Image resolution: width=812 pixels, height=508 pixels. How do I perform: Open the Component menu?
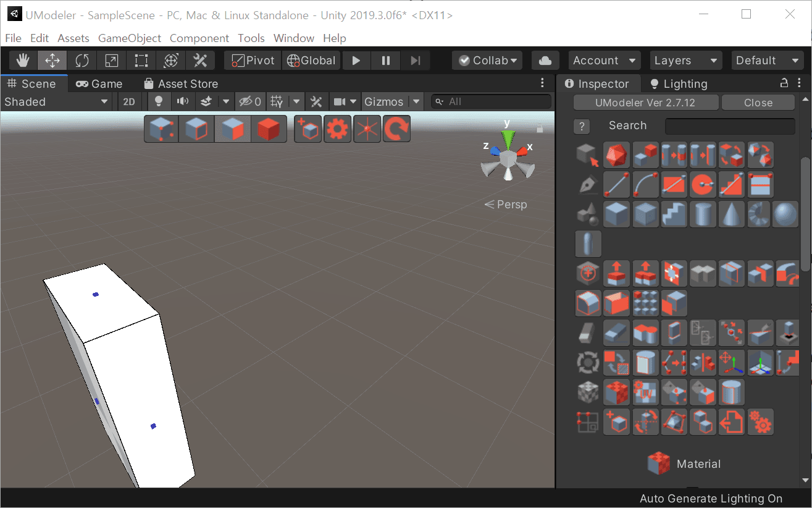pos(199,38)
